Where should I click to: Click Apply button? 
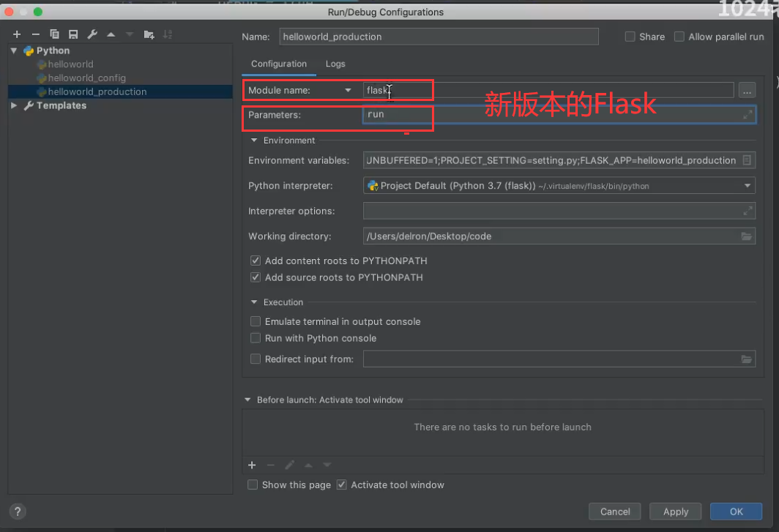pyautogui.click(x=676, y=512)
